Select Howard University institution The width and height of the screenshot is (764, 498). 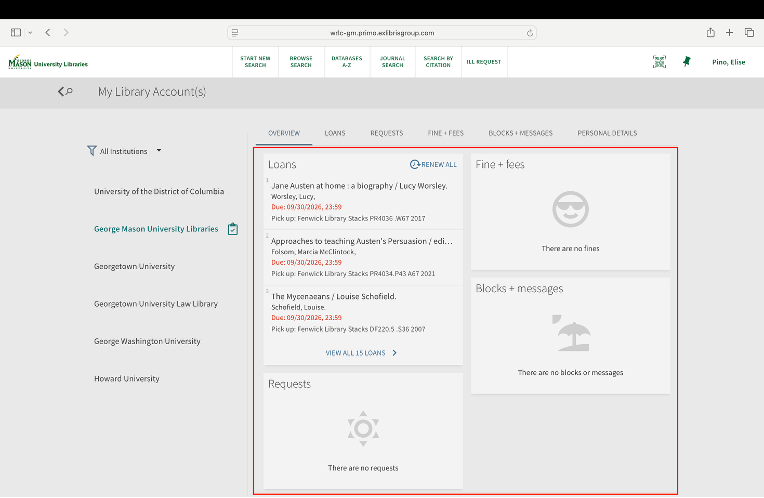click(127, 379)
